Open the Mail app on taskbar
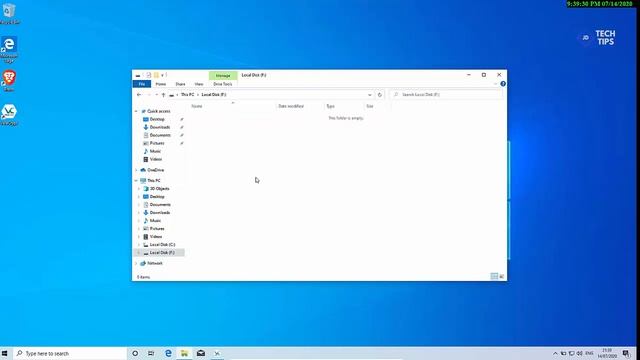This screenshot has width=640, height=360. pos(201,353)
